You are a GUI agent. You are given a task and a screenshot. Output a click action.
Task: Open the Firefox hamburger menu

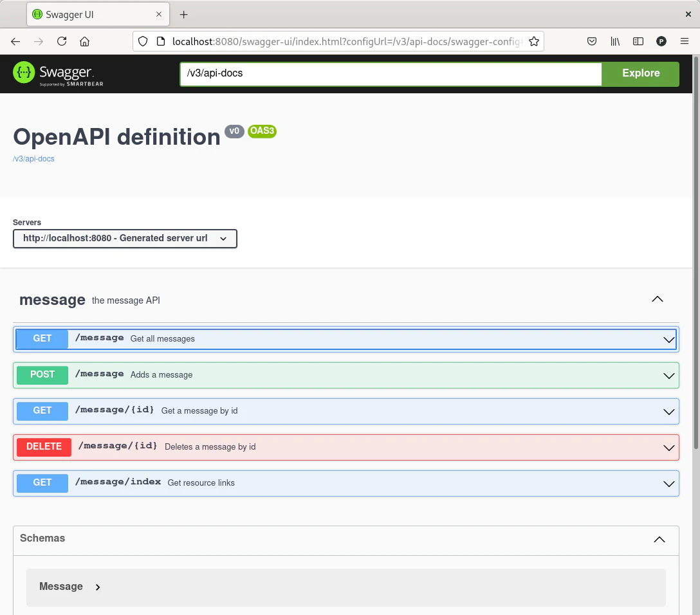click(685, 41)
